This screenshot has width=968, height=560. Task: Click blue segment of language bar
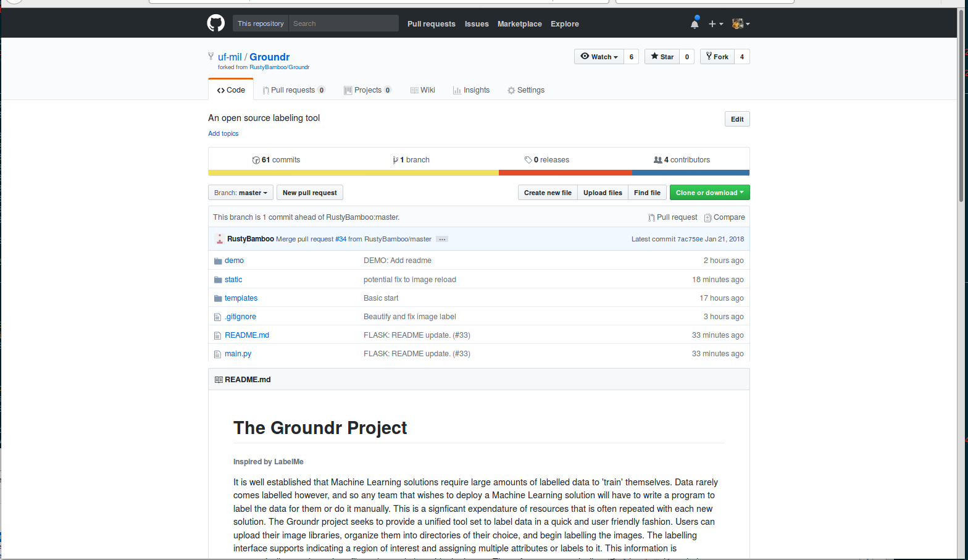(690, 173)
